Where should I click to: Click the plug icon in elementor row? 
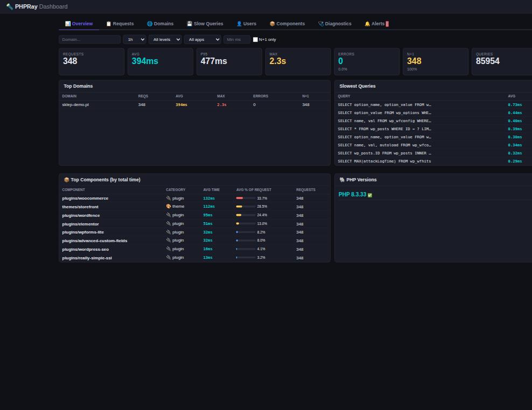169,223
